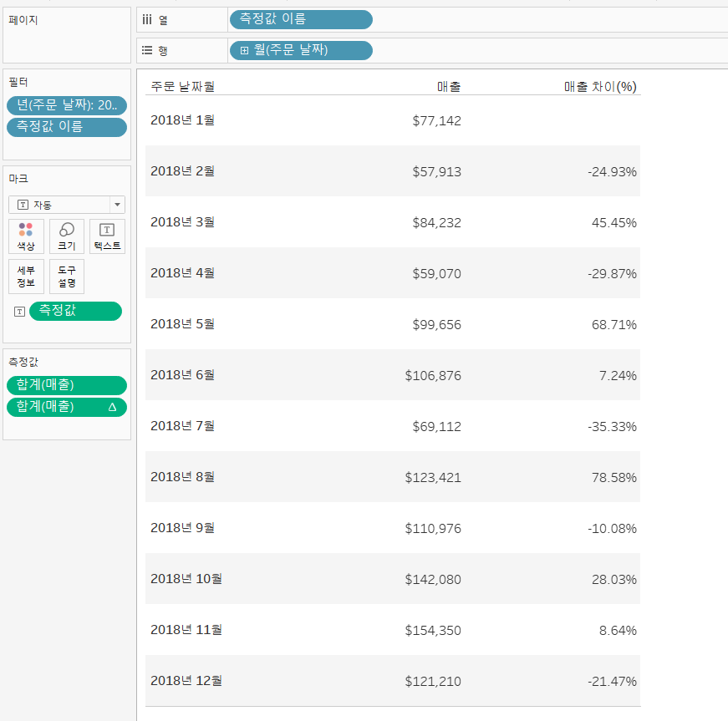
Task: Click the rows shelf icon next to 행
Action: (x=147, y=51)
